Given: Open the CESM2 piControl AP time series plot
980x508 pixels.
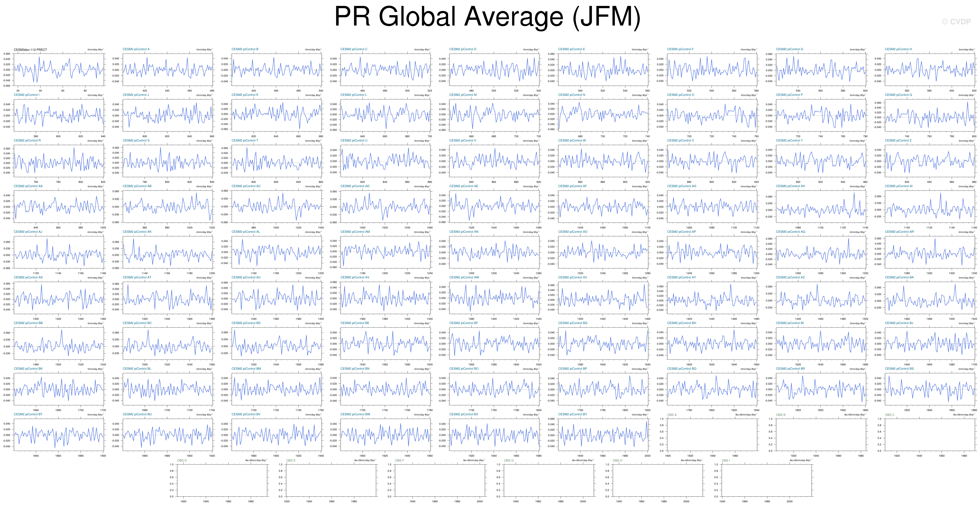Looking at the screenshot, I should pos(712,252).
